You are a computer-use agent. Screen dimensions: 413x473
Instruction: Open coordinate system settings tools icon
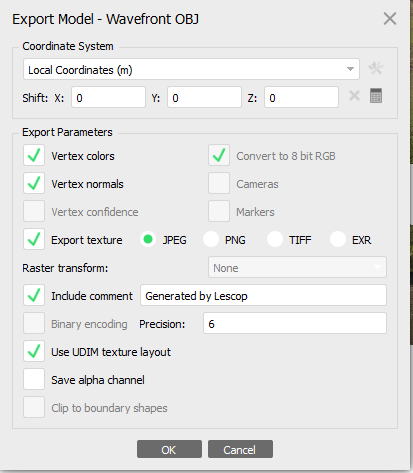[376, 69]
